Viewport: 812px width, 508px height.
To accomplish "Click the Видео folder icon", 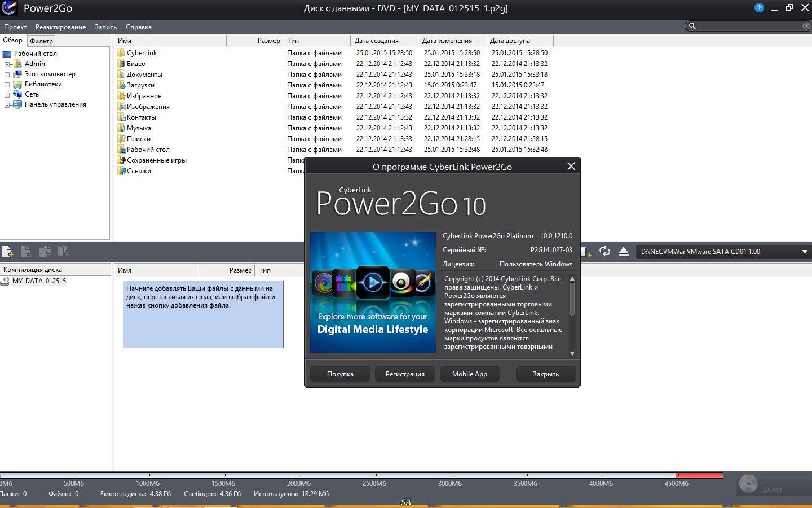I will [121, 63].
